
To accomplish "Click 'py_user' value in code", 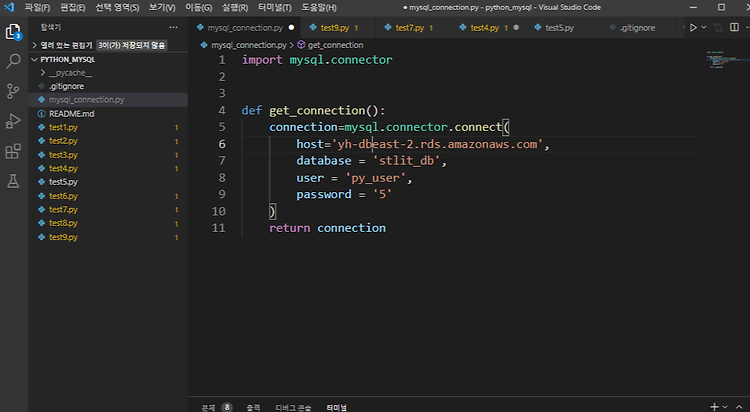I will (x=375, y=178).
